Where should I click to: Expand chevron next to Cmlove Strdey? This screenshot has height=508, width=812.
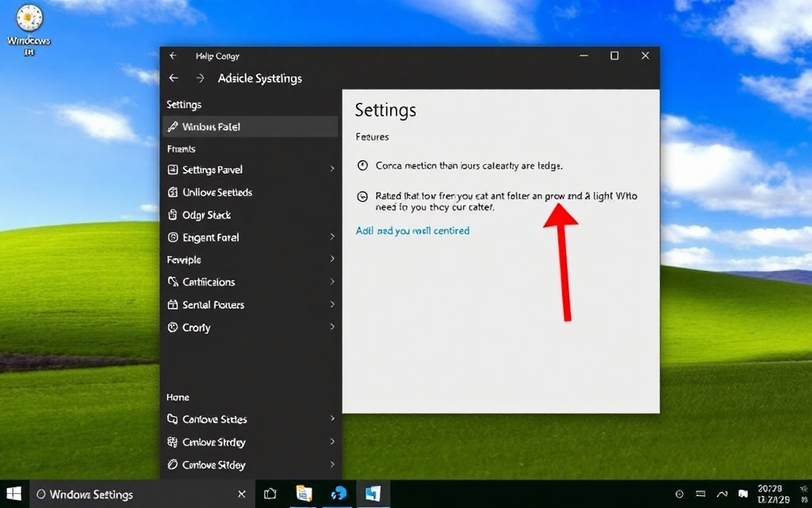332,441
